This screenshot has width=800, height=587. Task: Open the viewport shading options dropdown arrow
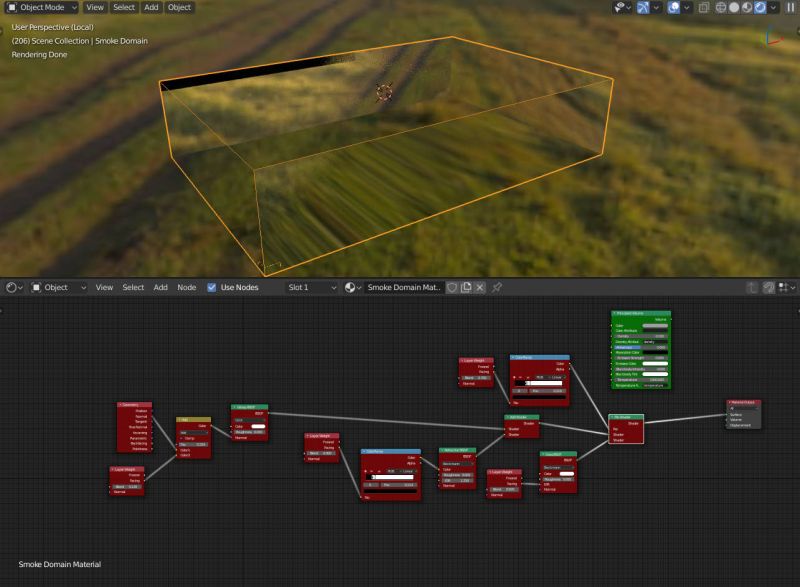coord(773,7)
